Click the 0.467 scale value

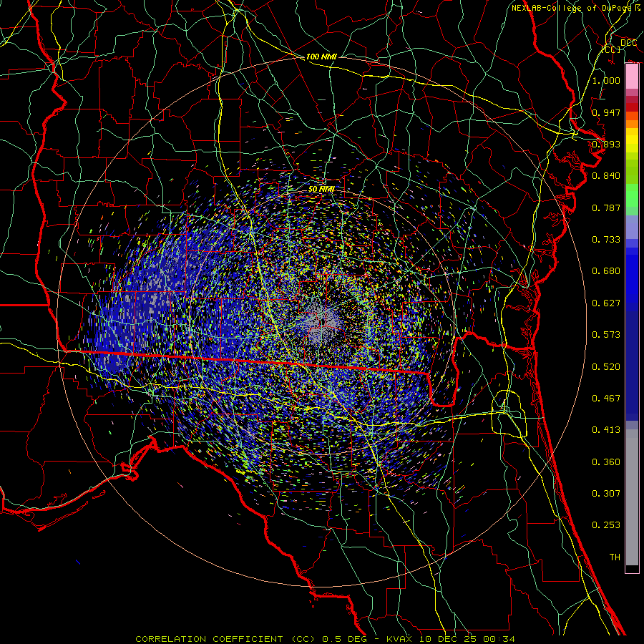point(606,399)
